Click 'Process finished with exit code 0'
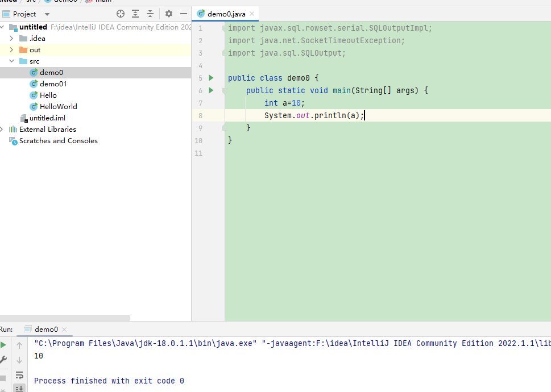The image size is (551, 392). [x=109, y=381]
